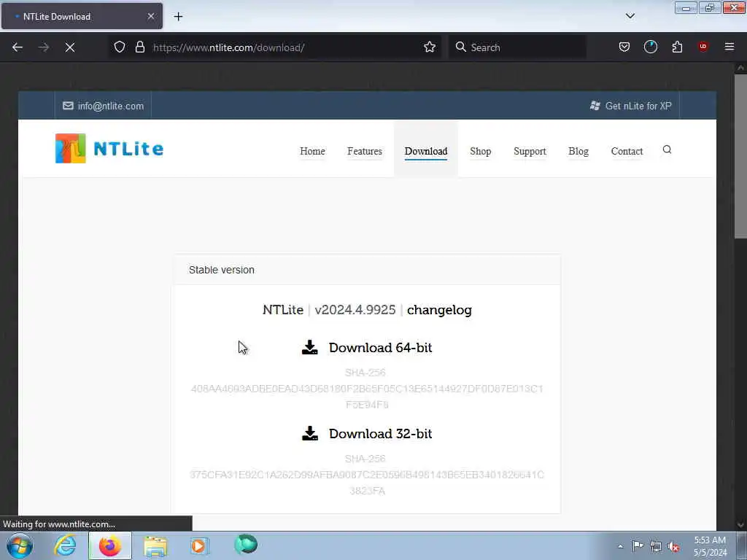Open the Extensions puzzle icon
Image resolution: width=747 pixels, height=560 pixels.
click(677, 47)
